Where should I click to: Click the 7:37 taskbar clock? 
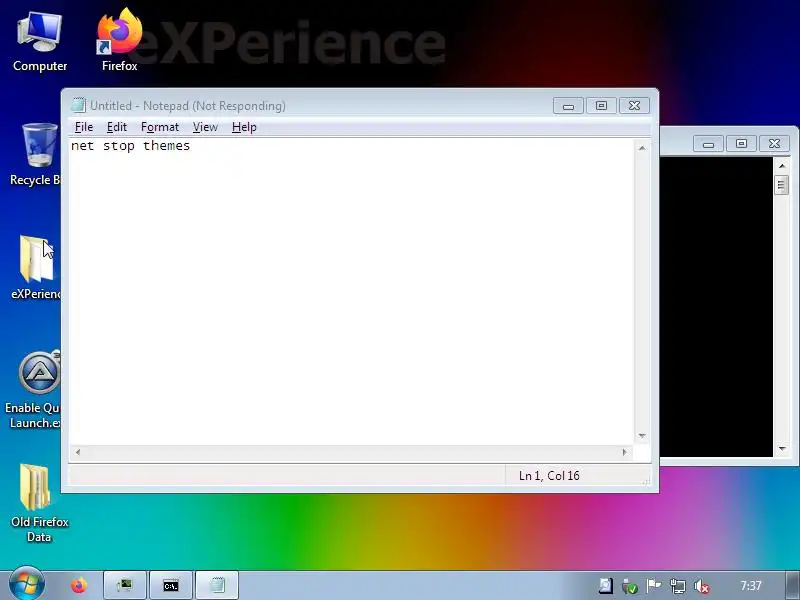click(x=751, y=586)
